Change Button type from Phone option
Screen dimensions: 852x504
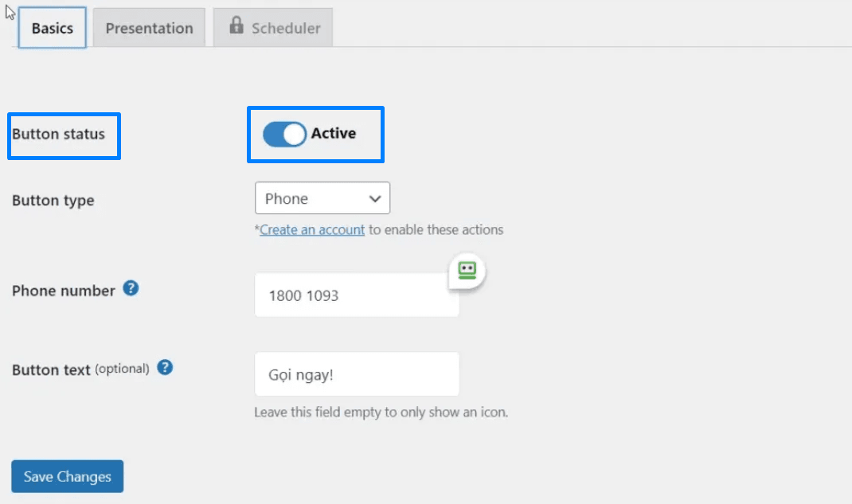click(x=322, y=197)
